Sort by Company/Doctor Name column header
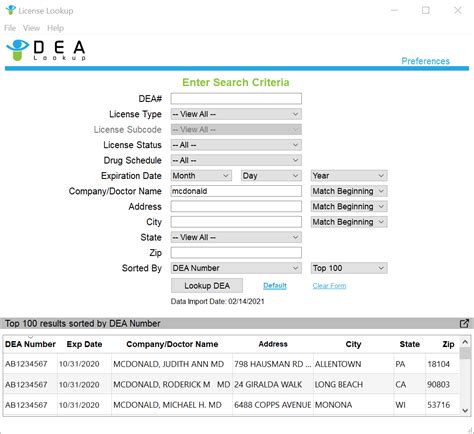The width and height of the screenshot is (474, 434). pyautogui.click(x=172, y=344)
